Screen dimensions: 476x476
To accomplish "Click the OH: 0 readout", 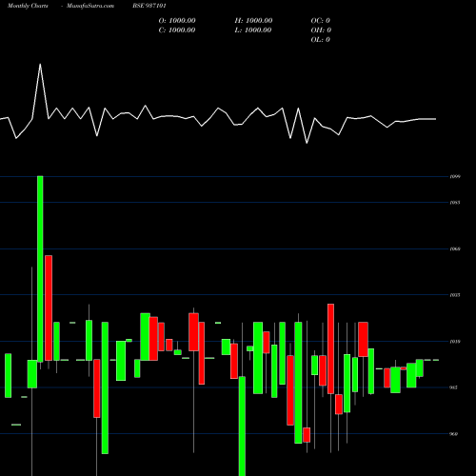I will click(x=321, y=30).
